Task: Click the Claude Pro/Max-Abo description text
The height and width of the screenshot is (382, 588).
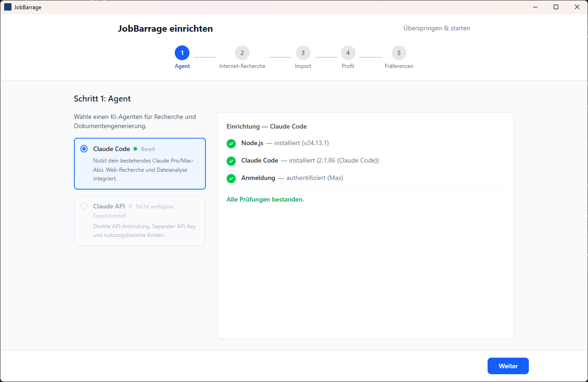Action: click(143, 169)
